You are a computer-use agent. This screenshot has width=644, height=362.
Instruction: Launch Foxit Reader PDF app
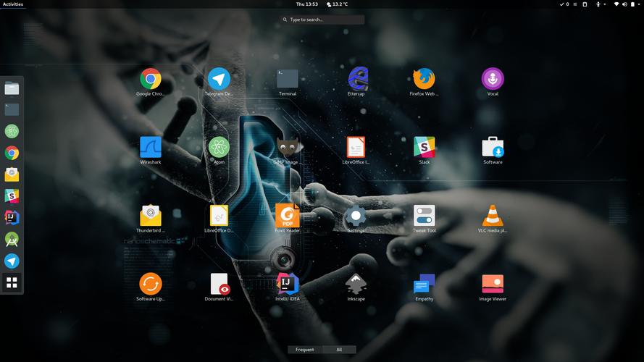pyautogui.click(x=288, y=219)
